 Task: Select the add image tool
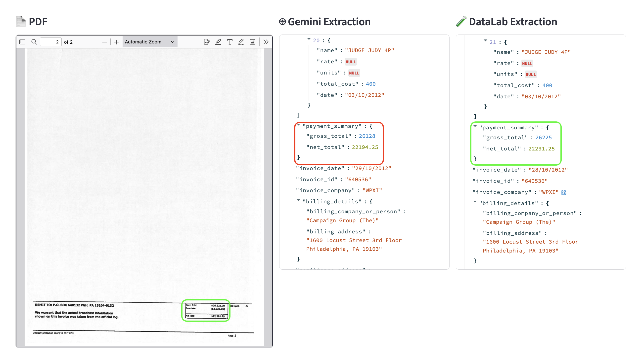[252, 42]
